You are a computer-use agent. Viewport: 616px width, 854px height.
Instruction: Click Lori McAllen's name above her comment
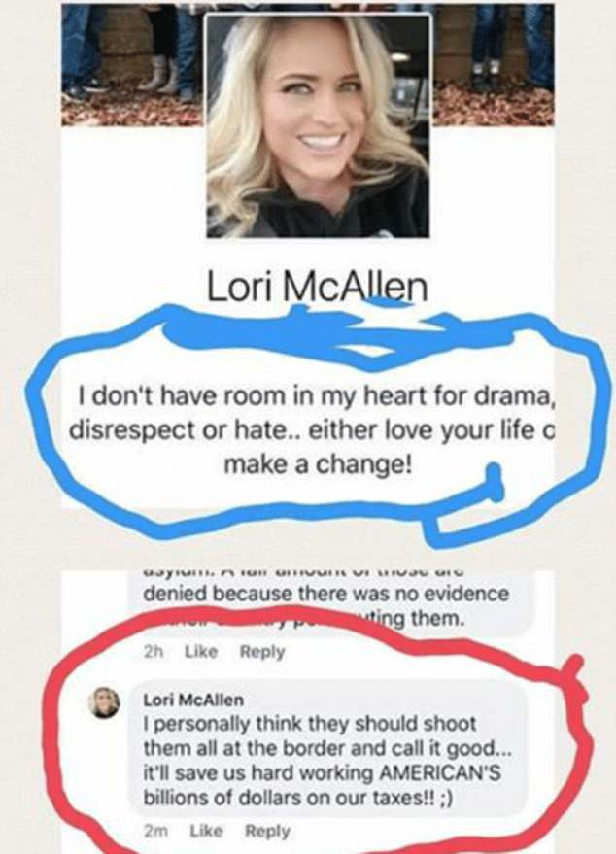(193, 700)
